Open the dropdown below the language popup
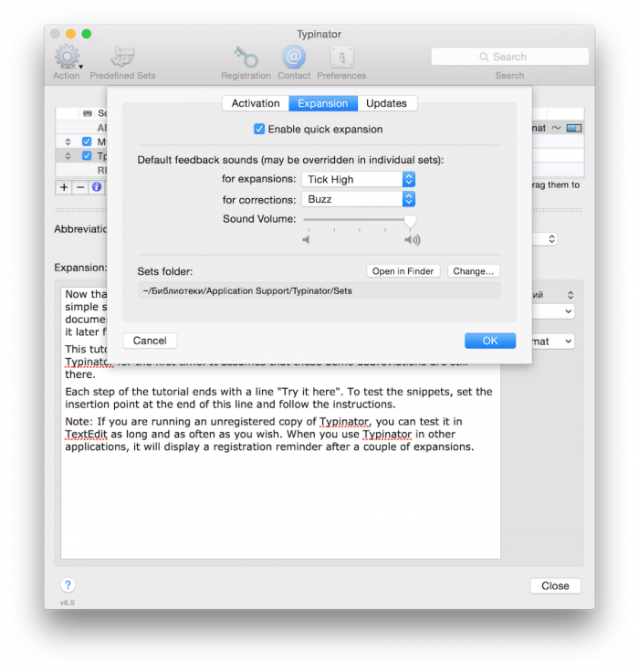The image size is (639, 672). 569,311
